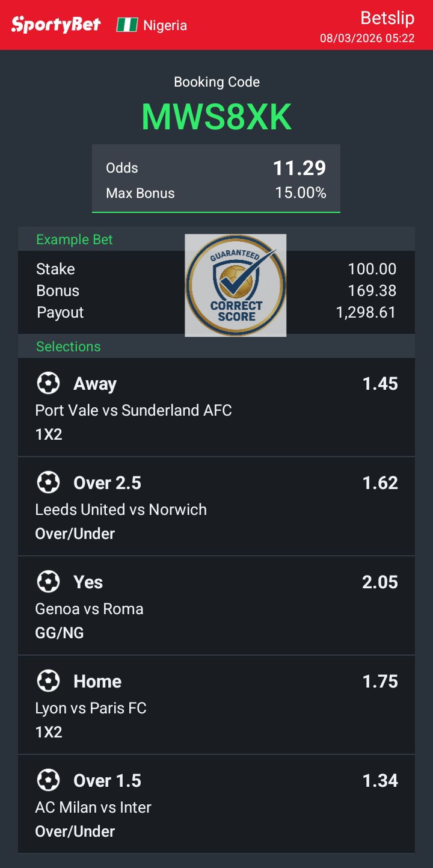Open the AC Milan vs Inter match
Viewport: 433px width, 868px height.
[93, 807]
